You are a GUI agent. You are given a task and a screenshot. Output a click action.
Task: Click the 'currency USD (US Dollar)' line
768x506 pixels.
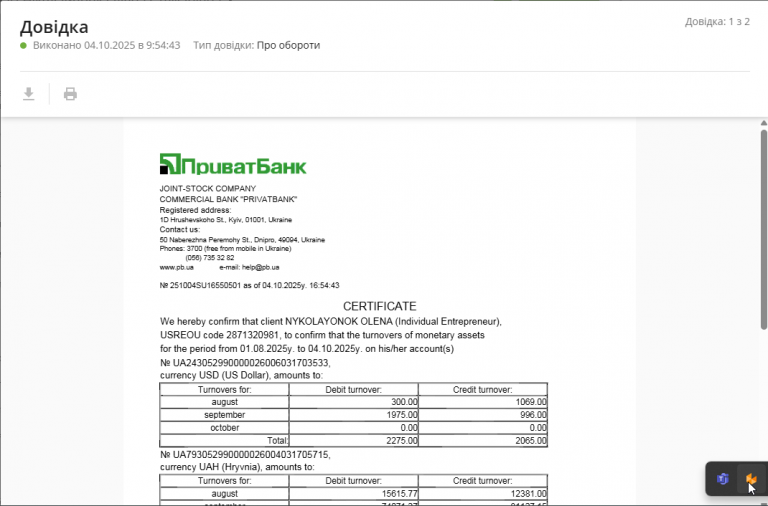(x=241, y=376)
